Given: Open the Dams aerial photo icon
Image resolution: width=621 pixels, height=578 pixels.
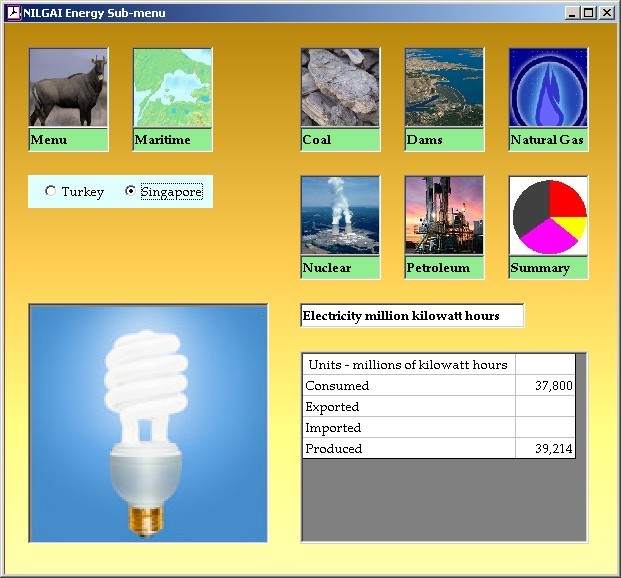Looking at the screenshot, I should (444, 88).
